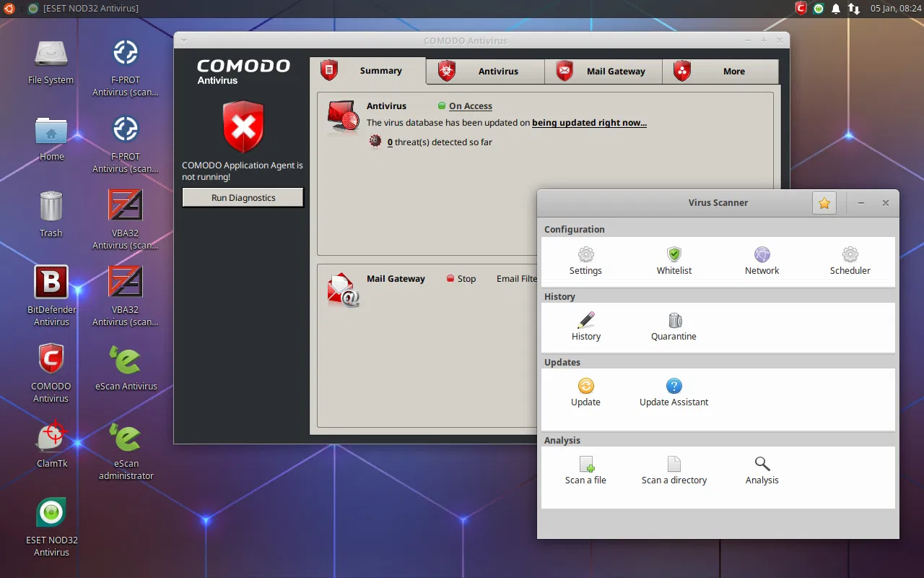Viewport: 924px width, 578px height.
Task: Open the Mail Gateway tab in COMODO
Action: 603,71
